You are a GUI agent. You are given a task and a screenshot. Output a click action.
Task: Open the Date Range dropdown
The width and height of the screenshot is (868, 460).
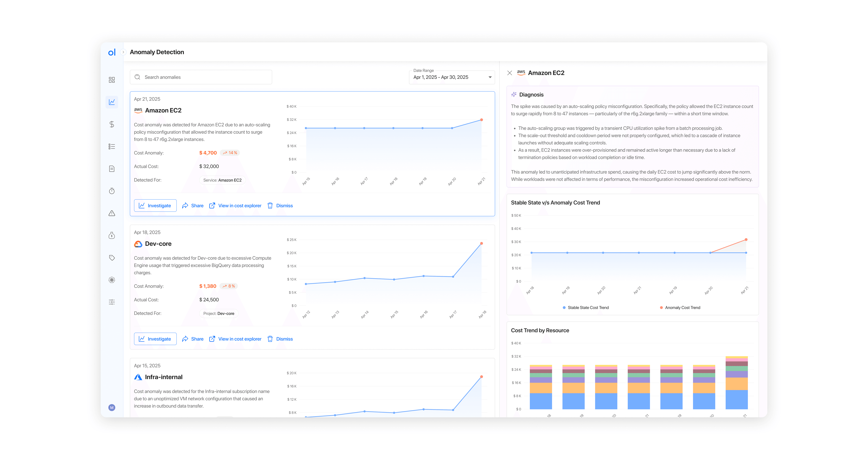pos(452,77)
